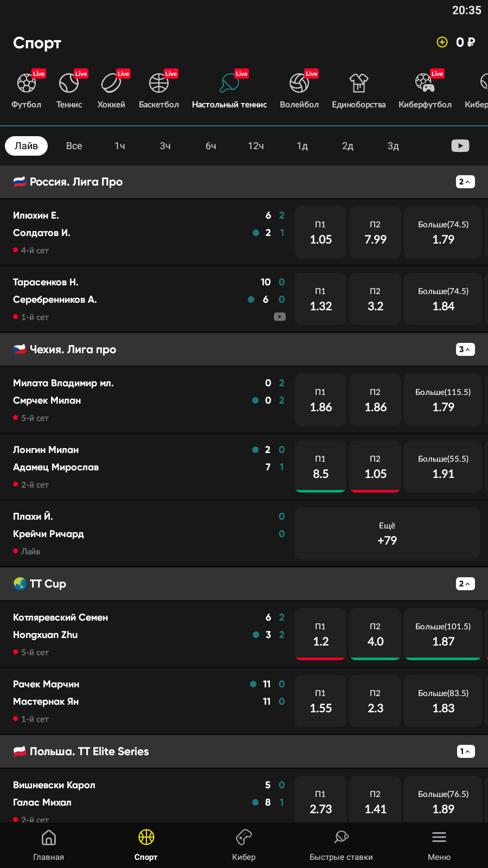
Task: Open the Hockey sport category
Action: pos(111,90)
